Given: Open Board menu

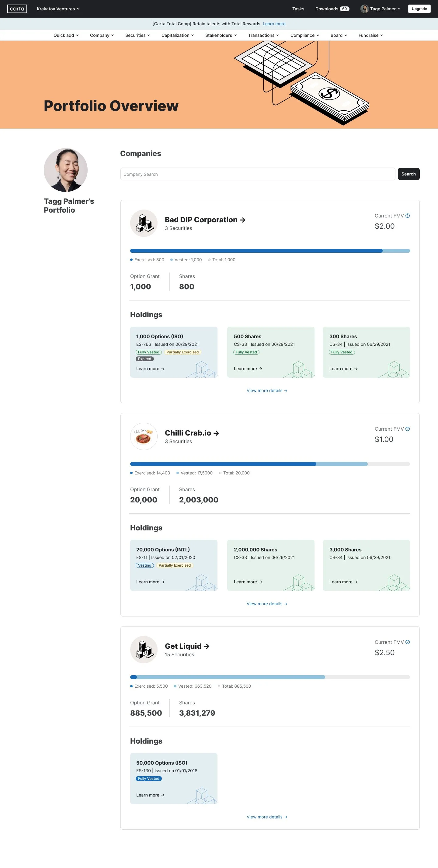Looking at the screenshot, I should click(339, 35).
